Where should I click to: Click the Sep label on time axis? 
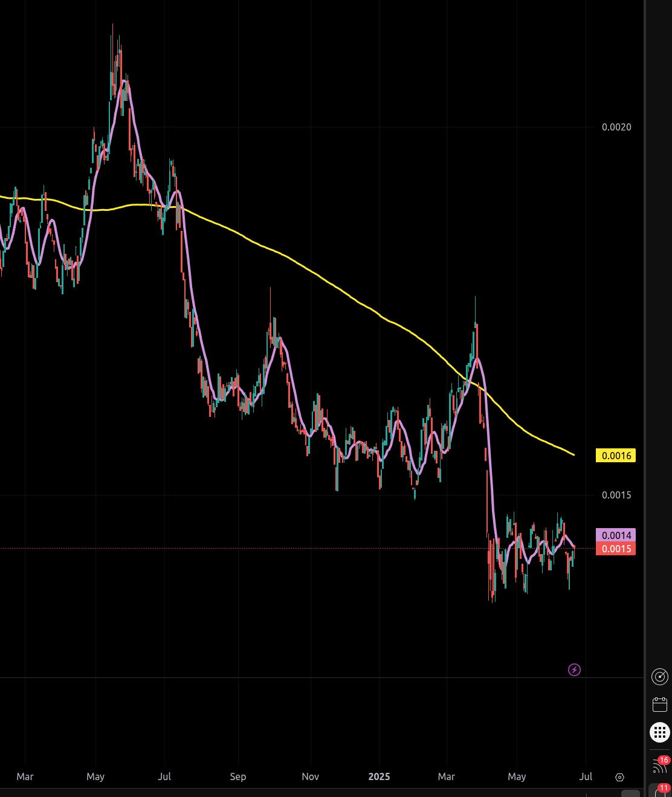pyautogui.click(x=238, y=776)
